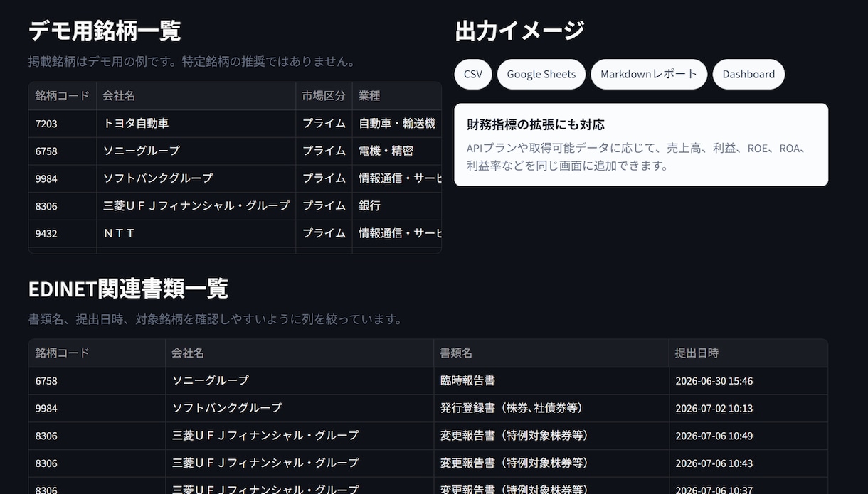868x494 pixels.
Task: Click the 出力イメージ heading
Action: 519,31
